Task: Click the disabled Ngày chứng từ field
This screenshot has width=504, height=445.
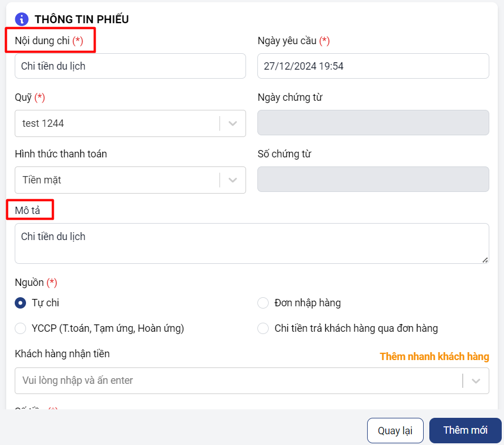Action: (373, 122)
